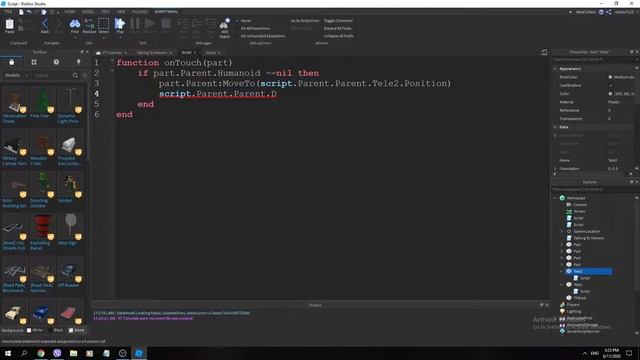This screenshot has height=360, width=640.
Task: Open the Windows Start menu
Action: (8, 353)
